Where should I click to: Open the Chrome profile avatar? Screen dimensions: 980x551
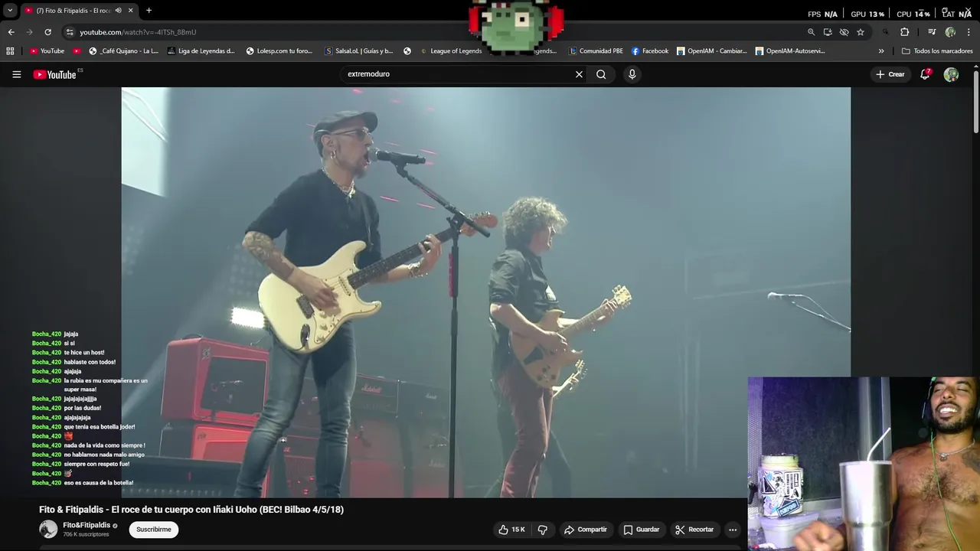pyautogui.click(x=950, y=32)
